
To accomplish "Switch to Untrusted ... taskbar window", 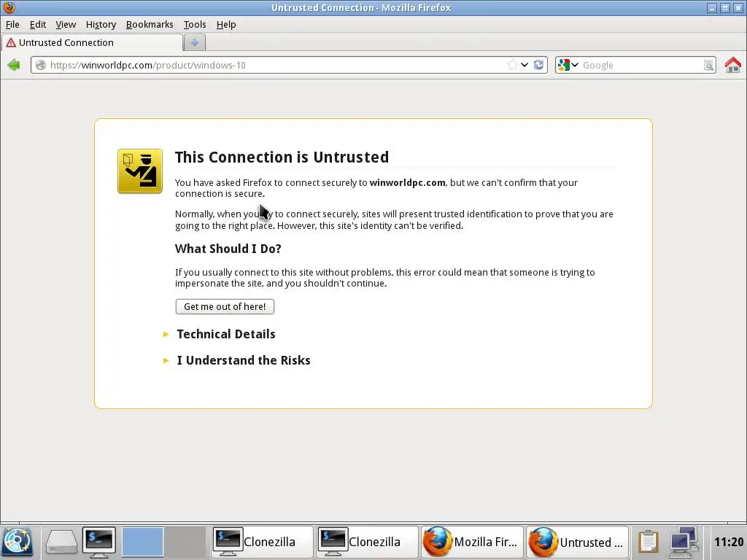I will (x=577, y=542).
